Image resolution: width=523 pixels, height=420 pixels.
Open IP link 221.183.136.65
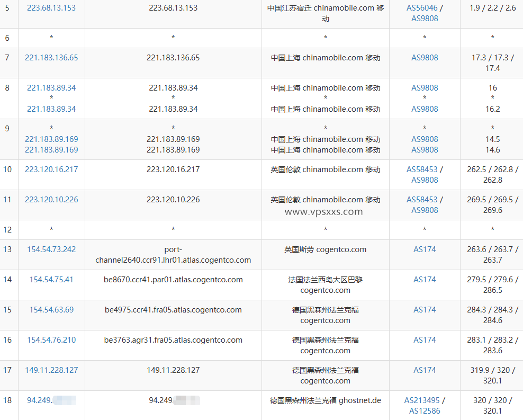coord(51,57)
